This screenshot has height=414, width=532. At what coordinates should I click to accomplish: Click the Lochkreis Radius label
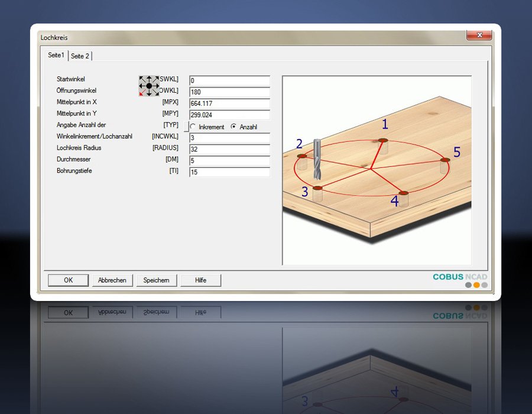[x=79, y=148]
